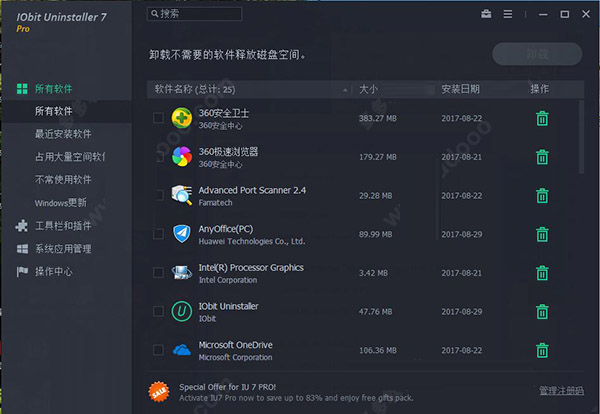
Task: Click Huawei Technologies Co., Ltd. text
Action: coord(252,241)
